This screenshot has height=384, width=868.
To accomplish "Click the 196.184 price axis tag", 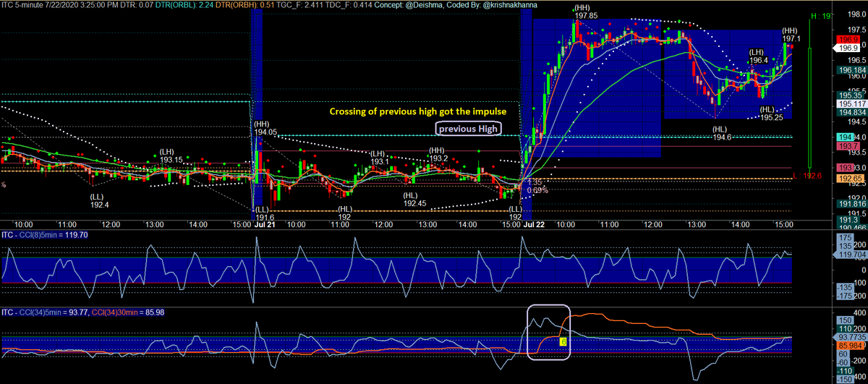I will [851, 71].
